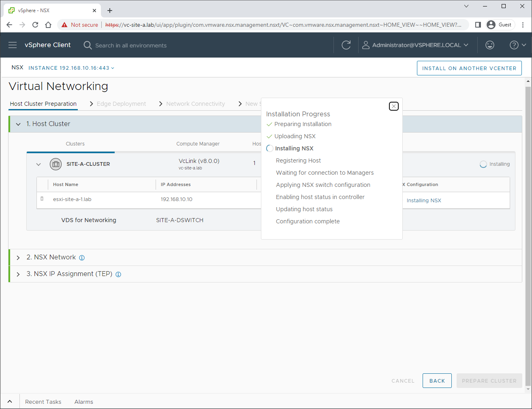Viewport: 532px width, 409px height.
Task: Click the search magnifier icon
Action: coord(88,45)
